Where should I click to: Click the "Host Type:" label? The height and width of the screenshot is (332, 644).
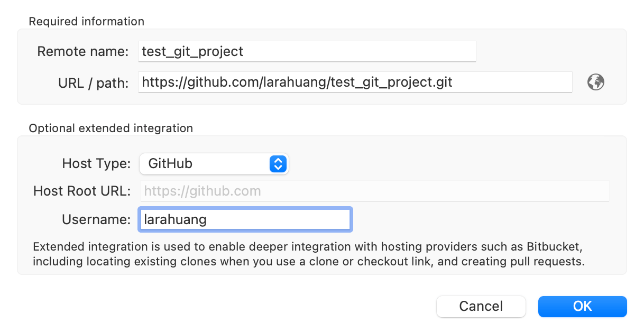96,163
